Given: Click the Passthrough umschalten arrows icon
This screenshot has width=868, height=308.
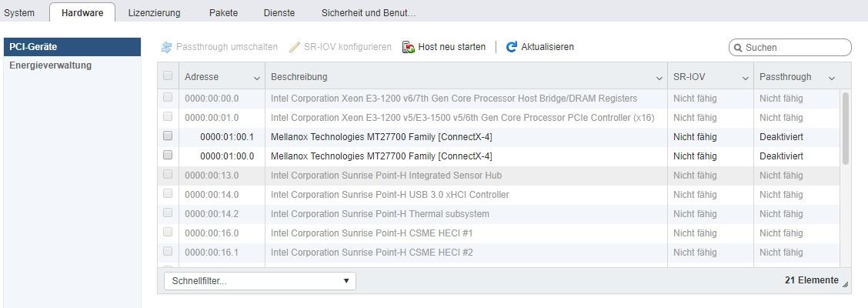Looking at the screenshot, I should (x=167, y=47).
